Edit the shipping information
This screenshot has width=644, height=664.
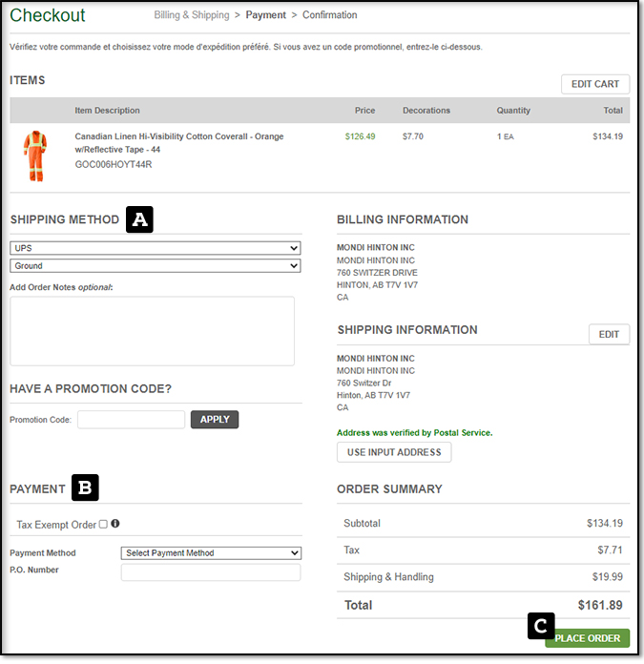click(x=609, y=334)
